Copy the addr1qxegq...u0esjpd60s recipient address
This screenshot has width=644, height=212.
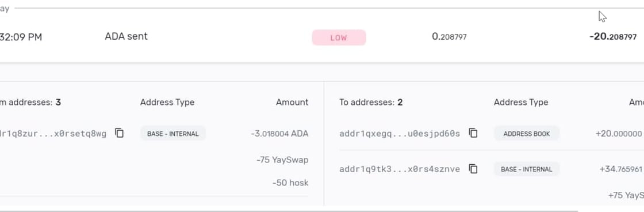473,133
